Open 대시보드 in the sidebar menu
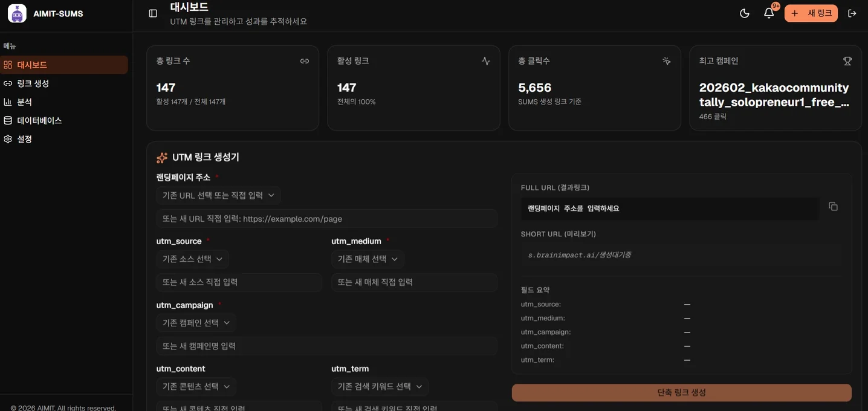 pos(64,65)
